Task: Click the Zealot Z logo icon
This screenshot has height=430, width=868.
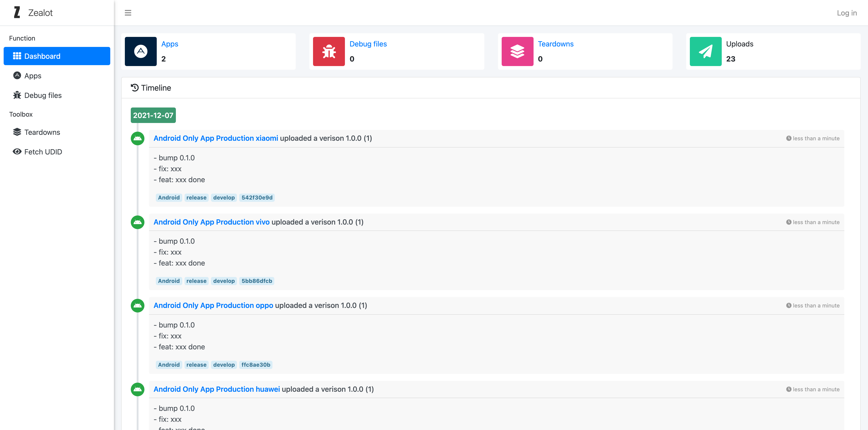Action: [x=17, y=13]
